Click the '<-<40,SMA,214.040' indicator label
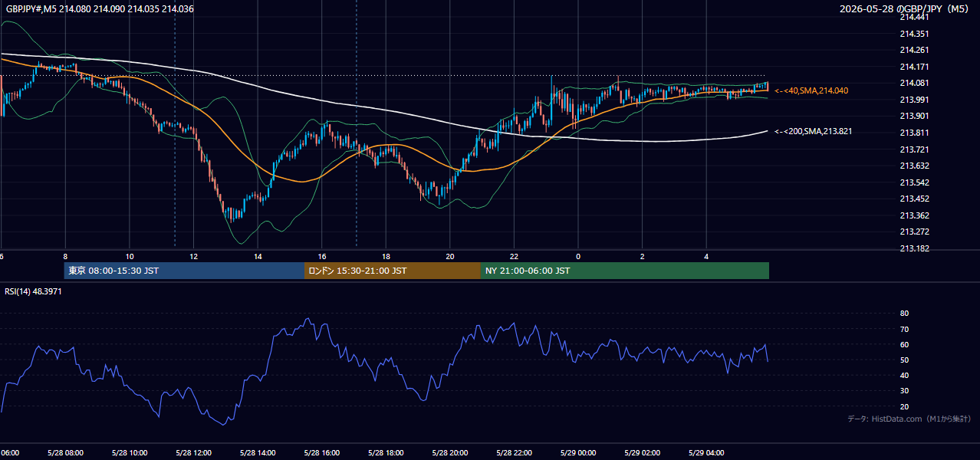This screenshot has height=460, width=980. click(811, 90)
